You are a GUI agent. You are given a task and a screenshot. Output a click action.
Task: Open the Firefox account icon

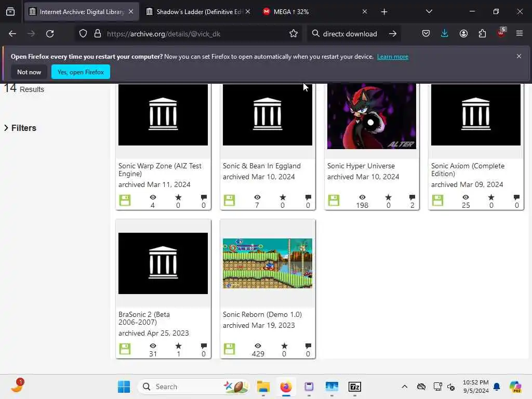tap(463, 34)
